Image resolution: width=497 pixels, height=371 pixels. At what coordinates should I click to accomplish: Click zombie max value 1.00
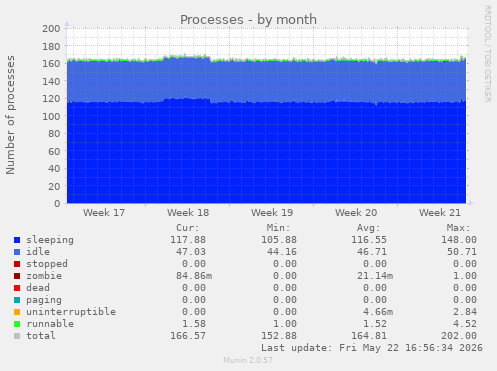(x=465, y=276)
